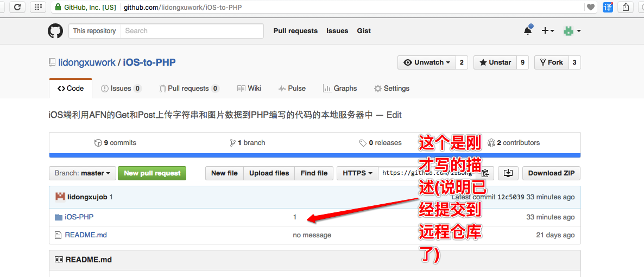Open the Code tab
The image size is (644, 277).
(71, 89)
